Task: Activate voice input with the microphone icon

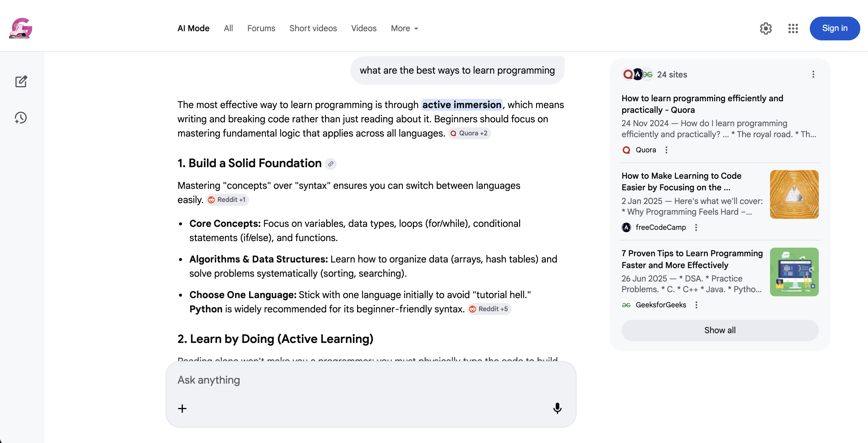Action: click(x=557, y=408)
